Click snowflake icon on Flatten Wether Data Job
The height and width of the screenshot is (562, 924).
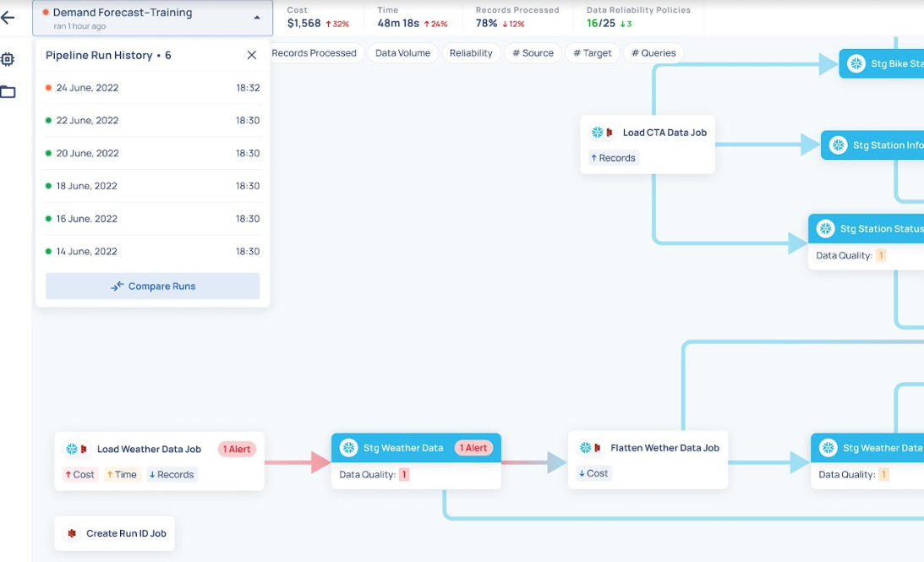[585, 448]
